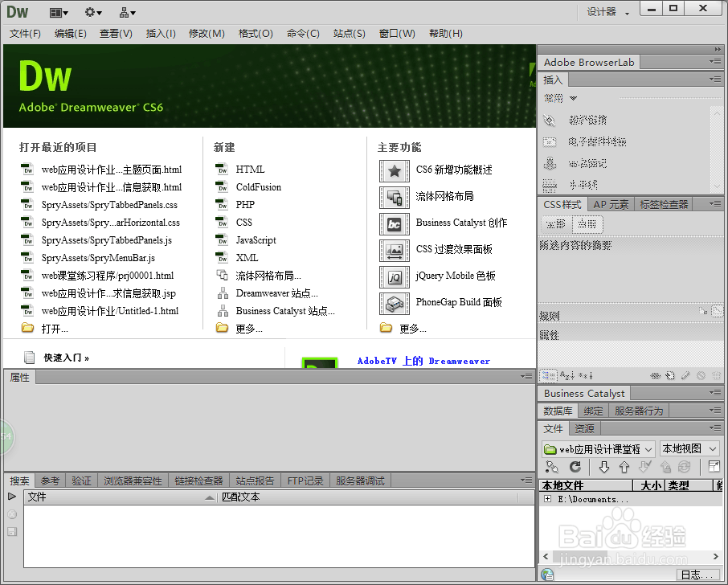
Task: Open recent file SpryAssets/SpryMenuBar.js
Action: pos(98,258)
